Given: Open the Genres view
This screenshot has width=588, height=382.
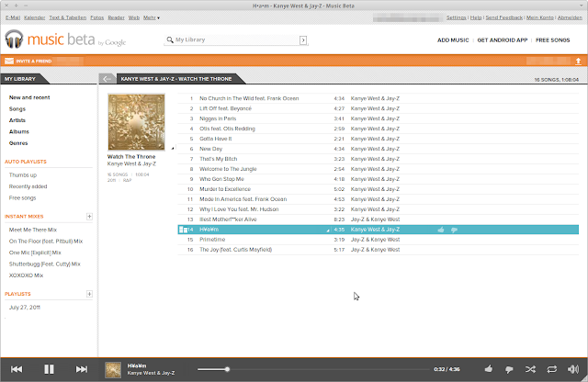Looking at the screenshot, I should pos(18,143).
